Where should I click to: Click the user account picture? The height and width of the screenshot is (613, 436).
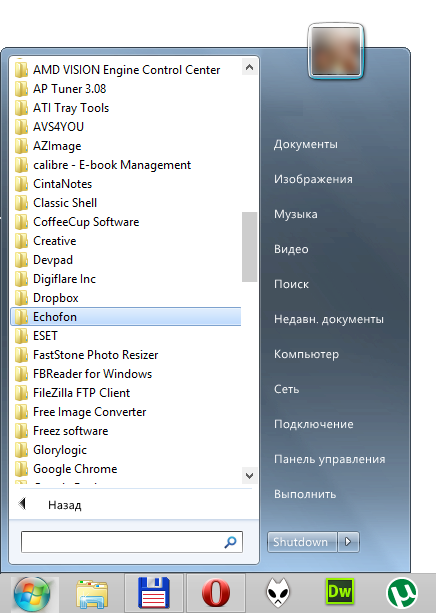point(336,51)
